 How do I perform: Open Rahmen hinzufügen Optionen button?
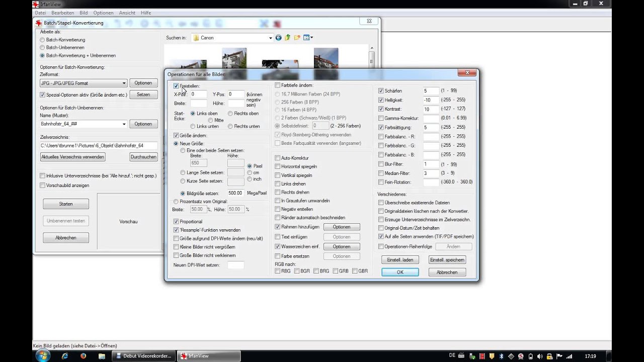click(x=342, y=227)
